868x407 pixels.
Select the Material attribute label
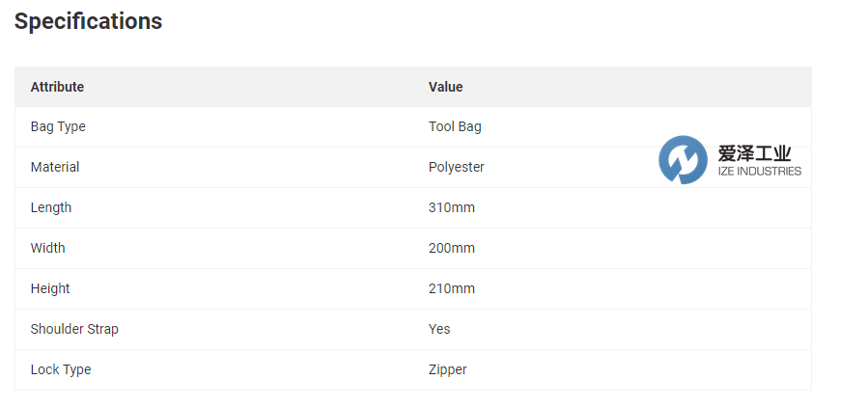click(x=55, y=167)
